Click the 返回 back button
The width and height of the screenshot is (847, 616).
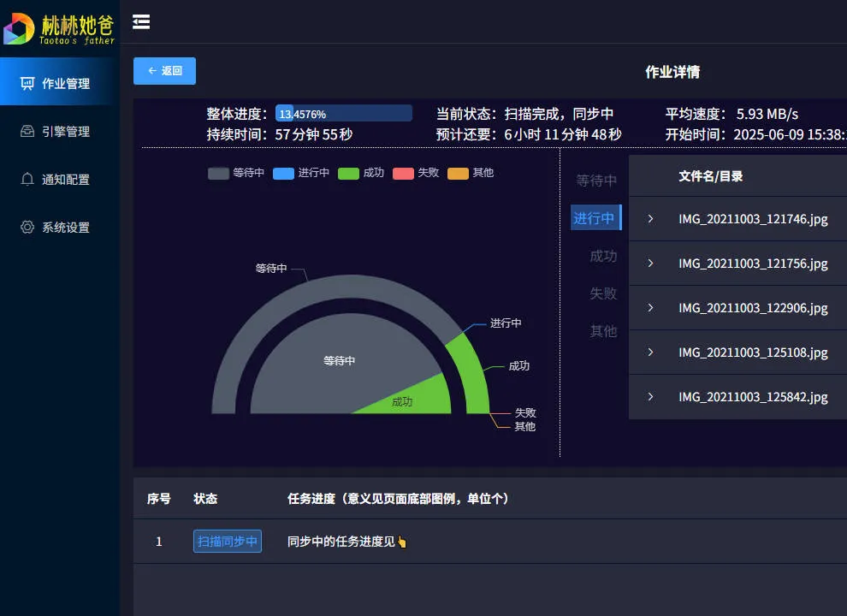tap(164, 71)
